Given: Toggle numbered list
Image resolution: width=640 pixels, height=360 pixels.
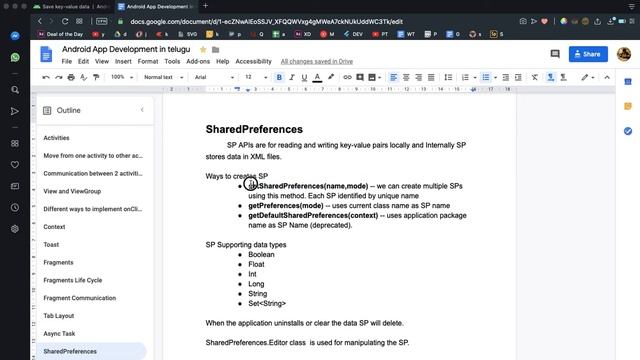Looking at the screenshot, I should [x=465, y=77].
